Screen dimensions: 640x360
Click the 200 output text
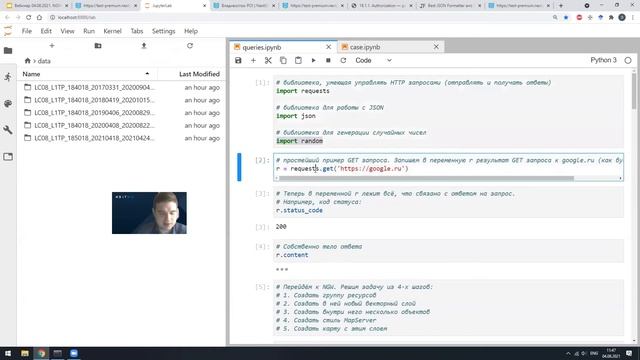281,227
